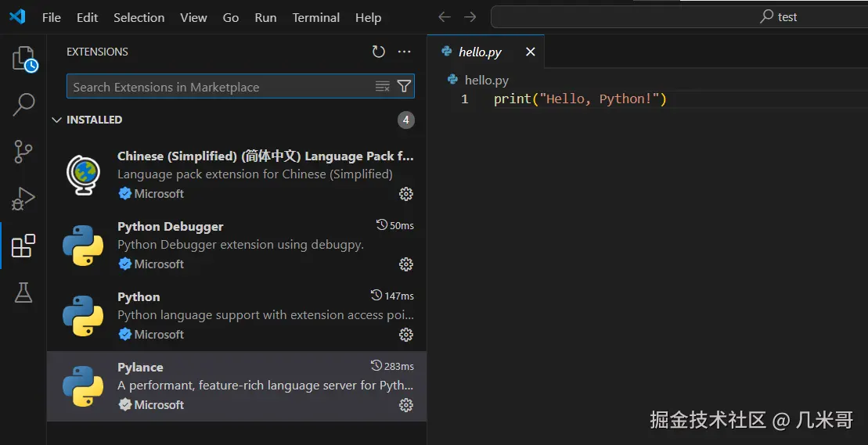This screenshot has height=445, width=868.
Task: Open Views and More Actions ellipsis
Action: 404,52
